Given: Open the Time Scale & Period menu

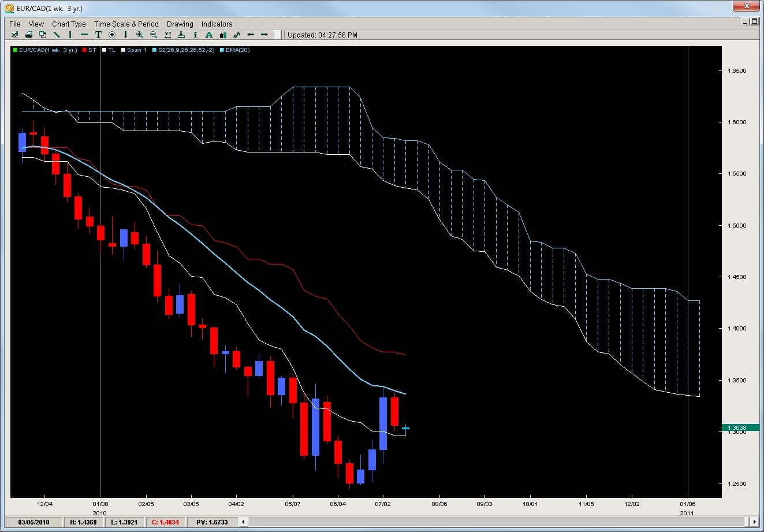Looking at the screenshot, I should pos(126,24).
